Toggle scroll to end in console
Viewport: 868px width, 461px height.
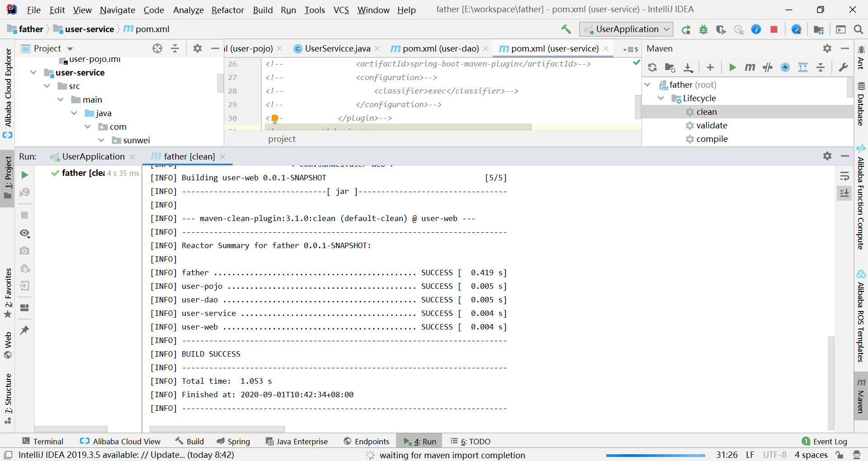click(844, 193)
